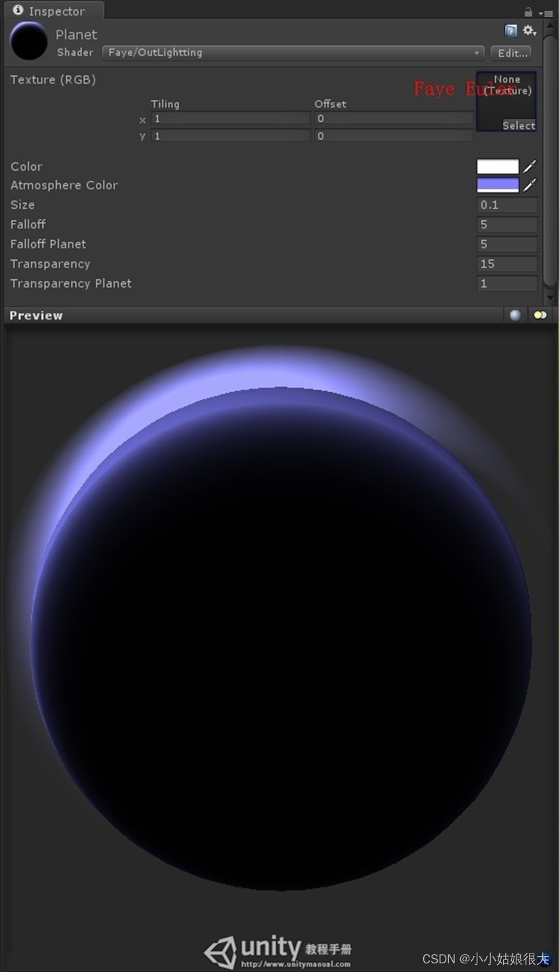Click the Tiling X input field

click(x=231, y=118)
